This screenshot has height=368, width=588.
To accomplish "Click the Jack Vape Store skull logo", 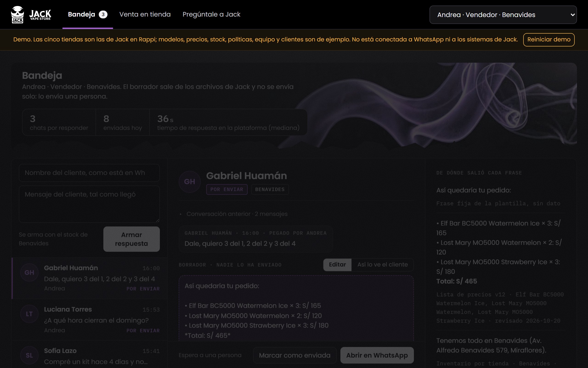I will pos(17,14).
